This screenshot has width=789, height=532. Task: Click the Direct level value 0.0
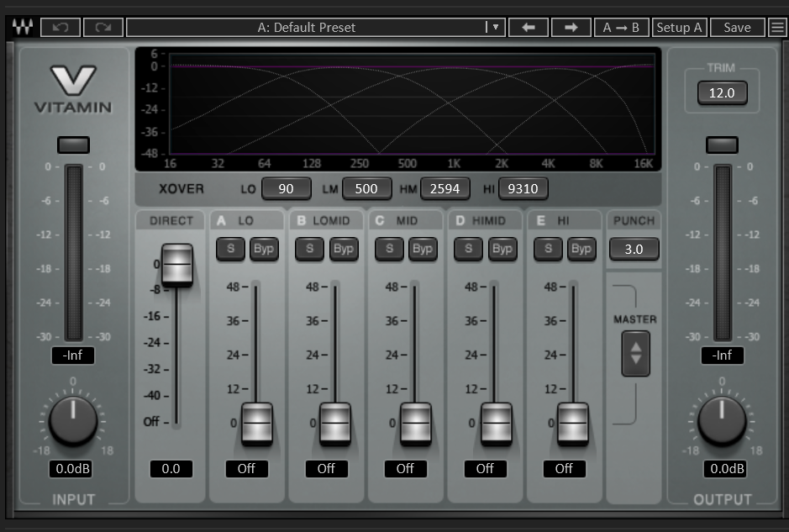click(x=171, y=469)
